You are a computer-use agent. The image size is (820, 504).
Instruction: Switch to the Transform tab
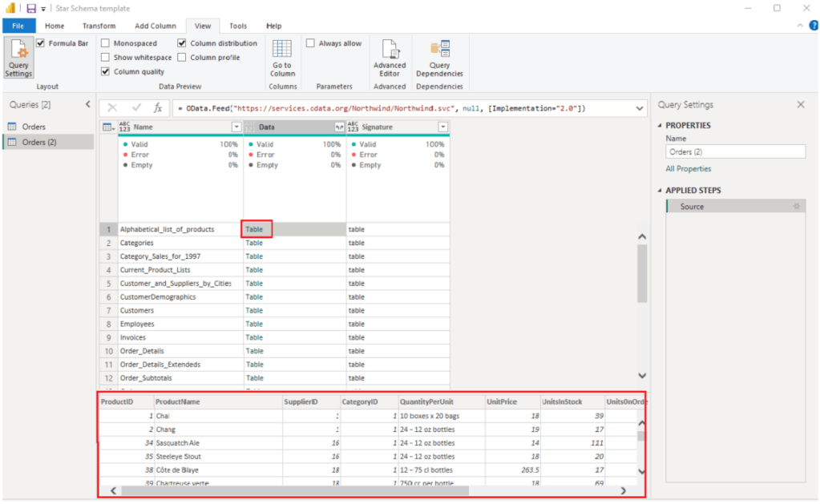click(99, 26)
